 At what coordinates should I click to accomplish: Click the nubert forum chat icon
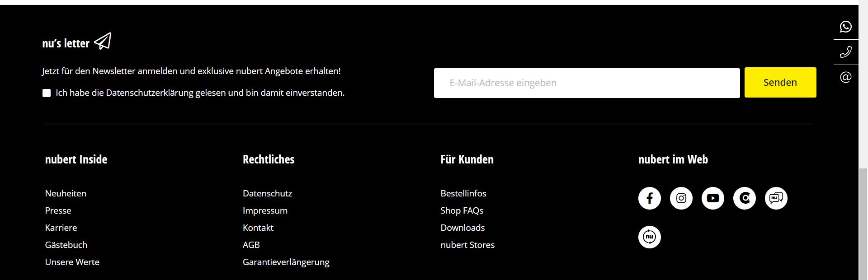(776, 198)
